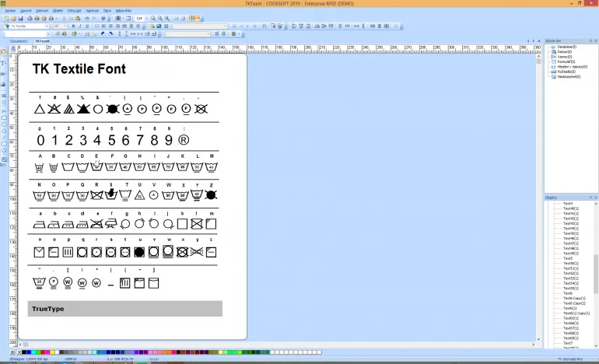Viewport: 599px width, 364px height.
Task: Click the New document icon
Action: pos(6,19)
